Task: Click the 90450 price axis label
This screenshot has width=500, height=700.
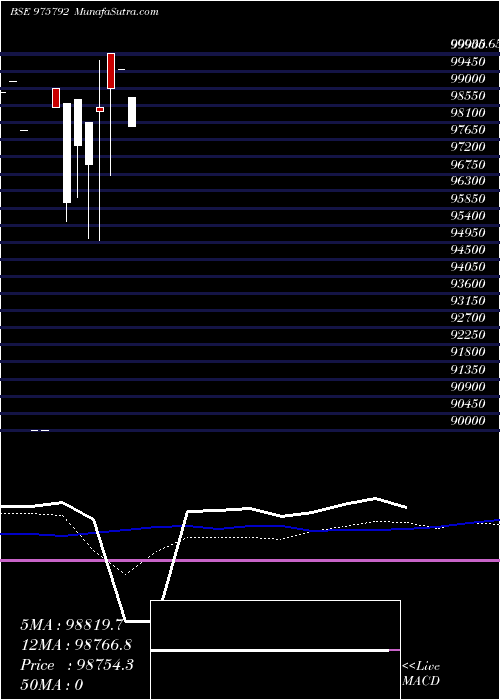Action: click(468, 404)
